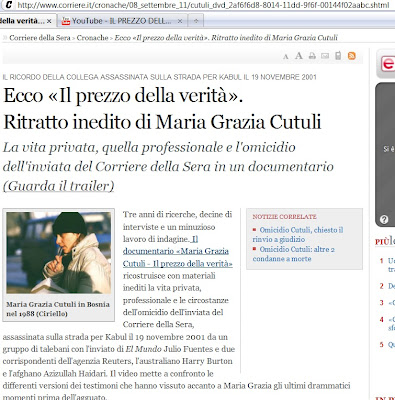This screenshot has height=400, width=395.
Task: Close the YouTube tab
Action: click(x=180, y=21)
